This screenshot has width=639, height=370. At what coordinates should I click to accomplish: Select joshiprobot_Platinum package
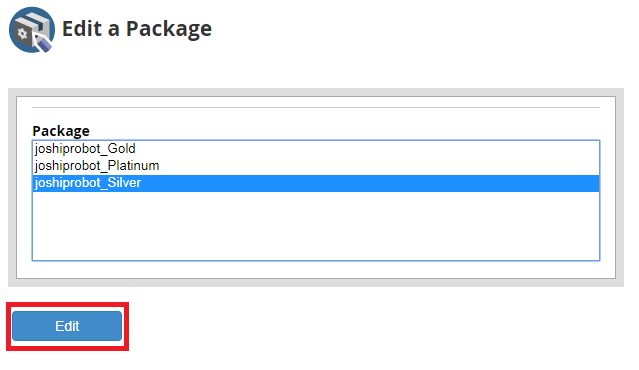97,166
